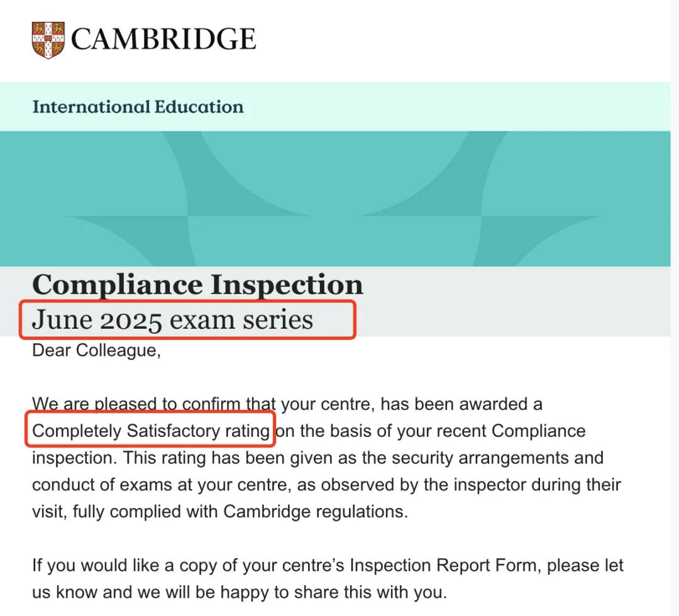Click the CAMBRIDGE wordmark text
The width and height of the screenshot is (679, 616).
pos(163,39)
